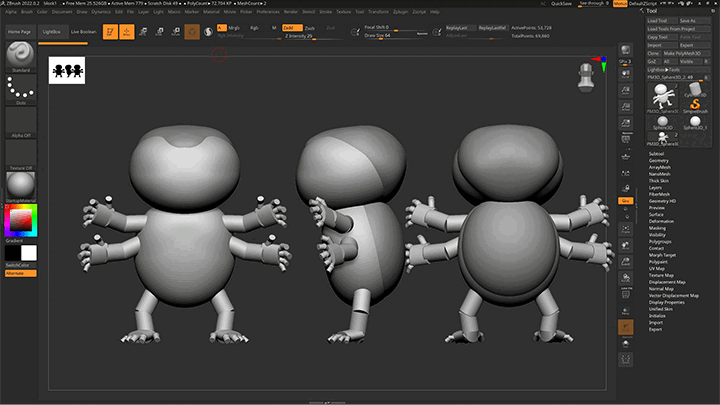Screen dimensions: 720x405
Task: Click the orange Xyz gizmo button
Action: pyautogui.click(x=625, y=201)
